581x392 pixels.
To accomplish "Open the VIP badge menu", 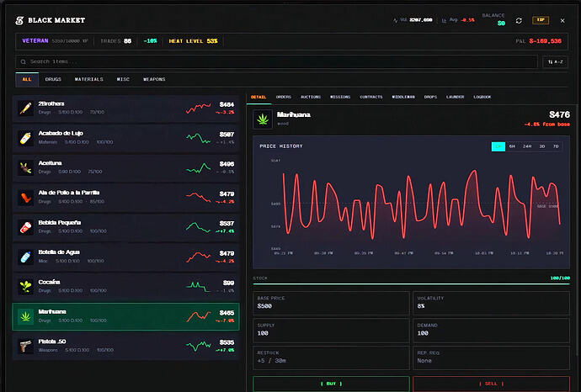I will pyautogui.click(x=541, y=20).
